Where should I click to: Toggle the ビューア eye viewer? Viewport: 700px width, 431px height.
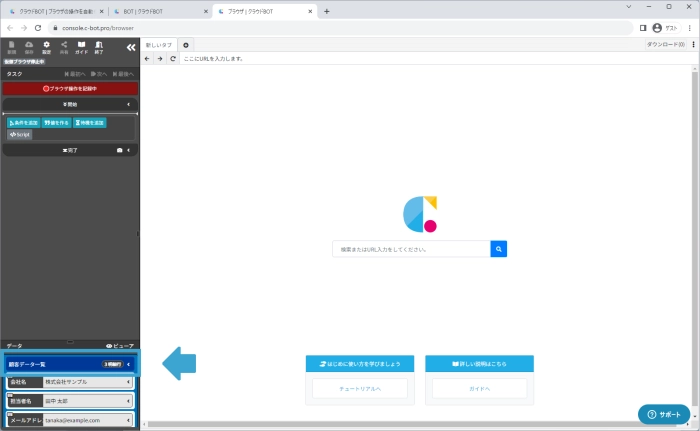[x=119, y=345]
